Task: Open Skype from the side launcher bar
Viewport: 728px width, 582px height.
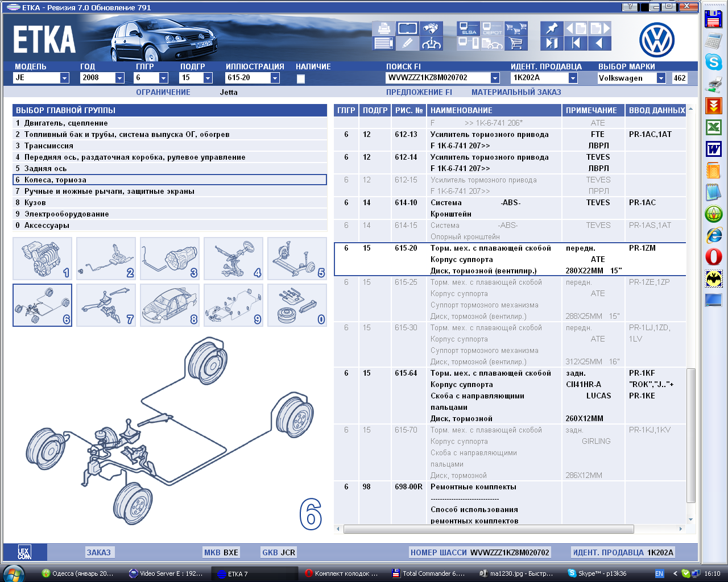Action: point(713,61)
